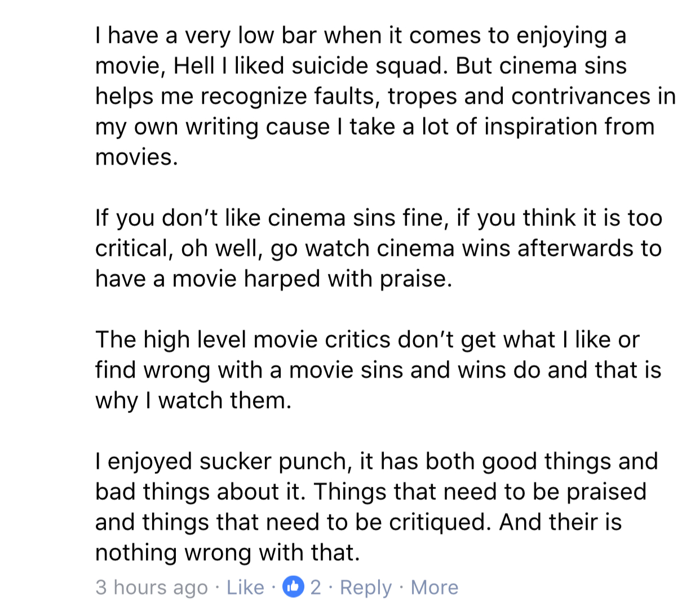The width and height of the screenshot is (700, 600).
Task: Select the paragraph starting 'I have a very low bar'
Action: click(386, 96)
